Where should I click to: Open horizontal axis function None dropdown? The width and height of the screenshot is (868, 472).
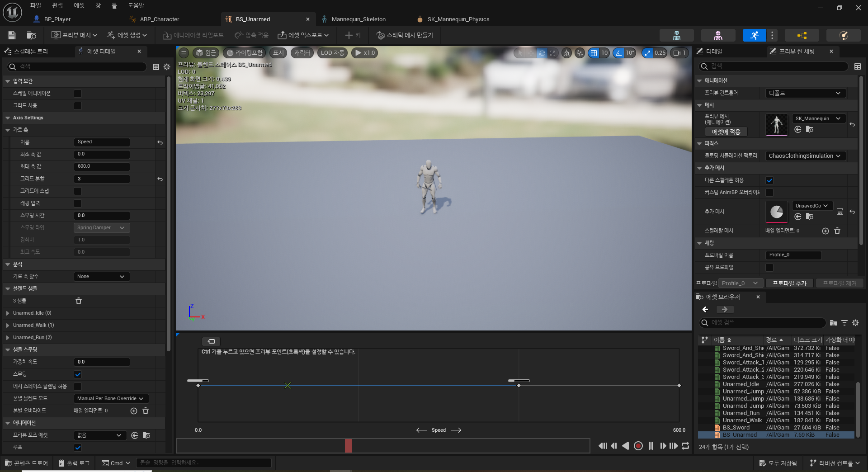click(102, 277)
